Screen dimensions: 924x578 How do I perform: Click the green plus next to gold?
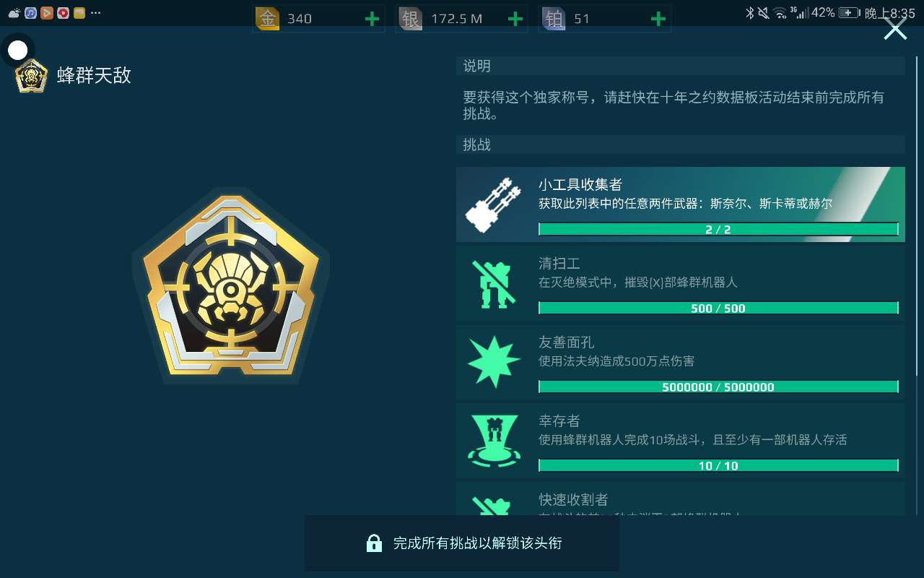tap(372, 19)
